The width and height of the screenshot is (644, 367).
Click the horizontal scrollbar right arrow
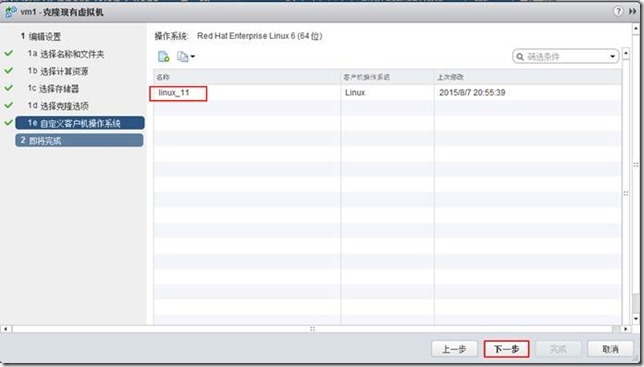point(626,329)
